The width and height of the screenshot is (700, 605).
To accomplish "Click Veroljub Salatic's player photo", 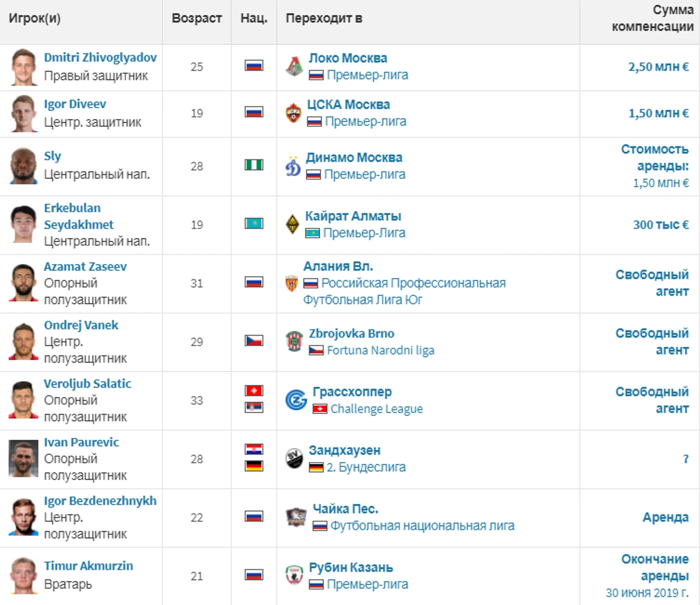I will [x=23, y=400].
